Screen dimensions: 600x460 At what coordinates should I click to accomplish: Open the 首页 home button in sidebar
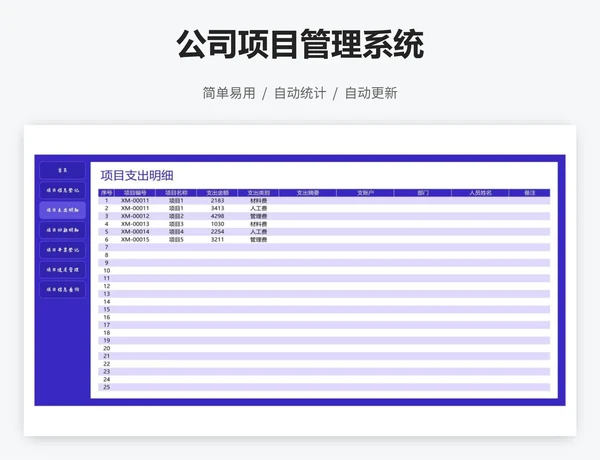[62, 170]
